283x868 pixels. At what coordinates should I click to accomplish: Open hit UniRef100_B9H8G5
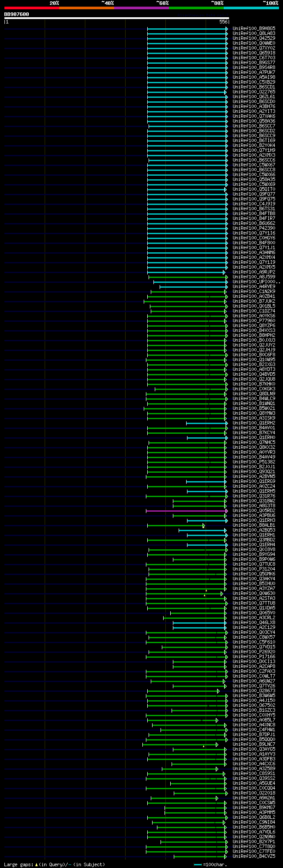(254, 28)
